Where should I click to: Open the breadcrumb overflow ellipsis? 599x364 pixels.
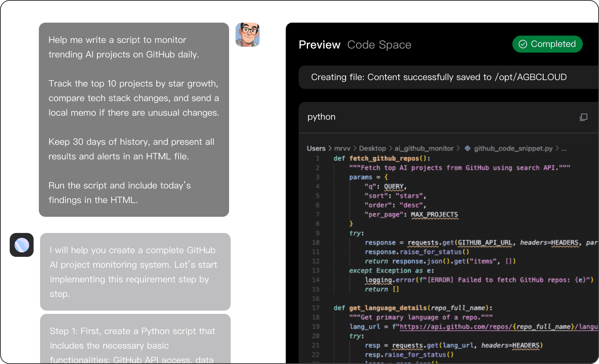(564, 148)
